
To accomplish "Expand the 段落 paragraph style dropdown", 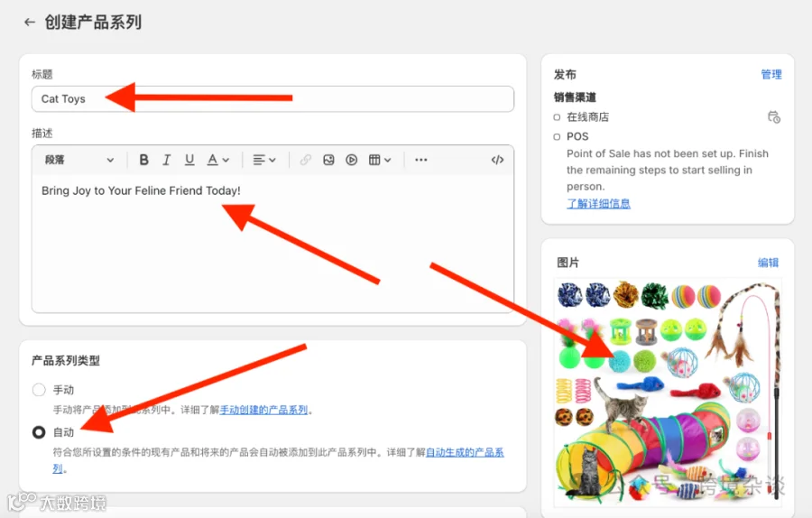I will tap(79, 160).
